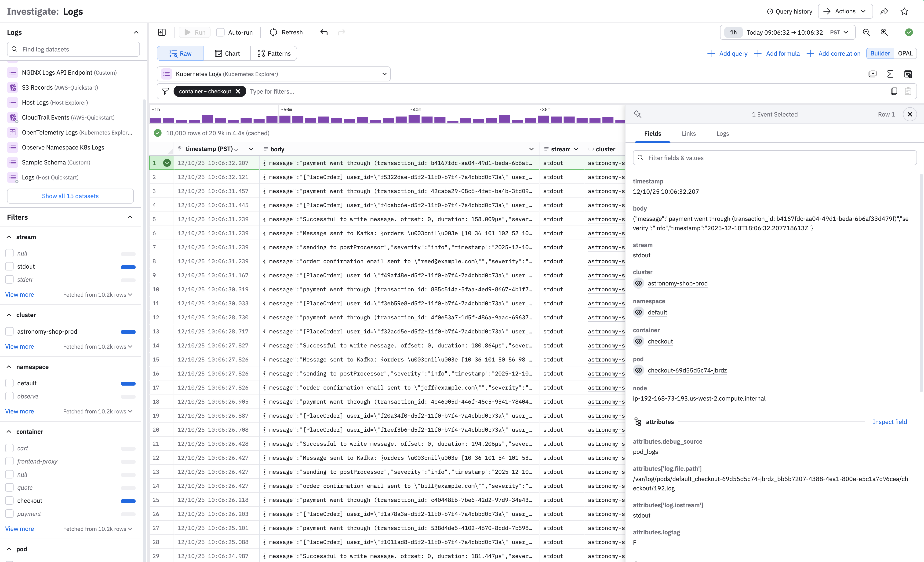This screenshot has width=924, height=562.
Task: Click the share arrow icon
Action: click(884, 11)
